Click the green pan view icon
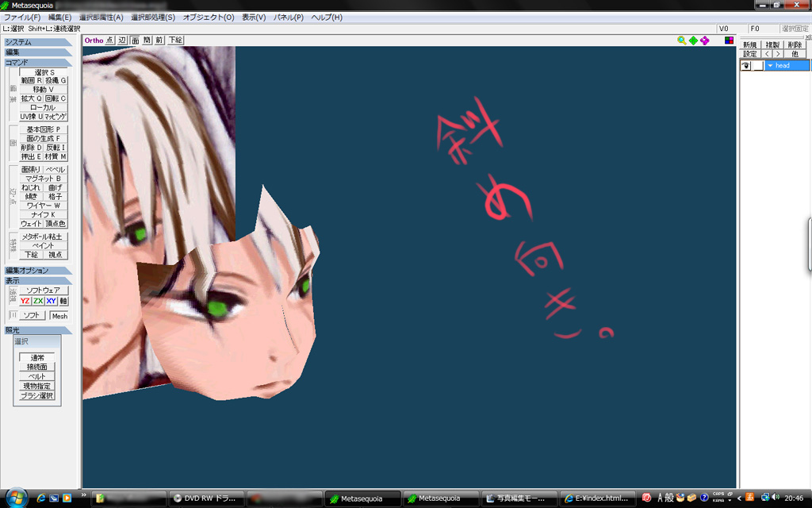The width and height of the screenshot is (812, 508). click(x=693, y=40)
